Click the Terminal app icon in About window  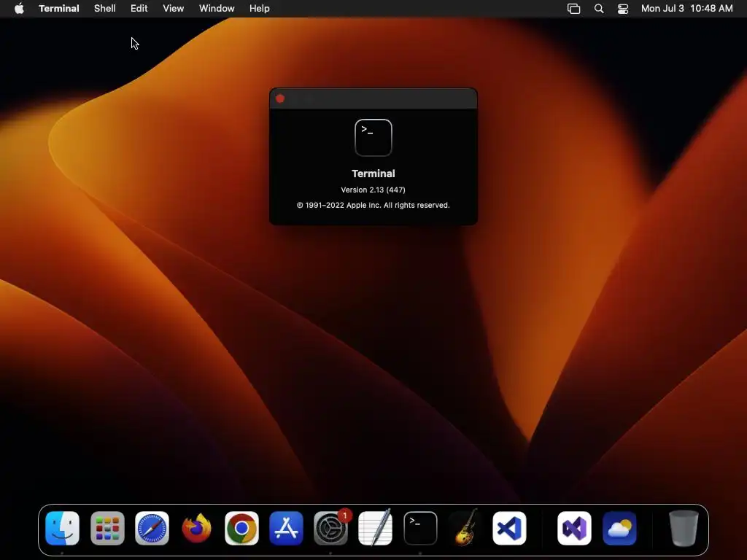tap(373, 138)
